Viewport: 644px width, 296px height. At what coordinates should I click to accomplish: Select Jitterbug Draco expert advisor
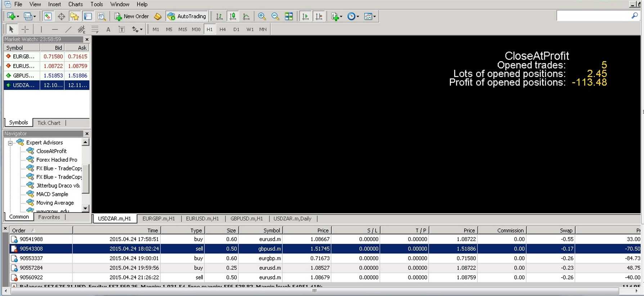coord(58,186)
